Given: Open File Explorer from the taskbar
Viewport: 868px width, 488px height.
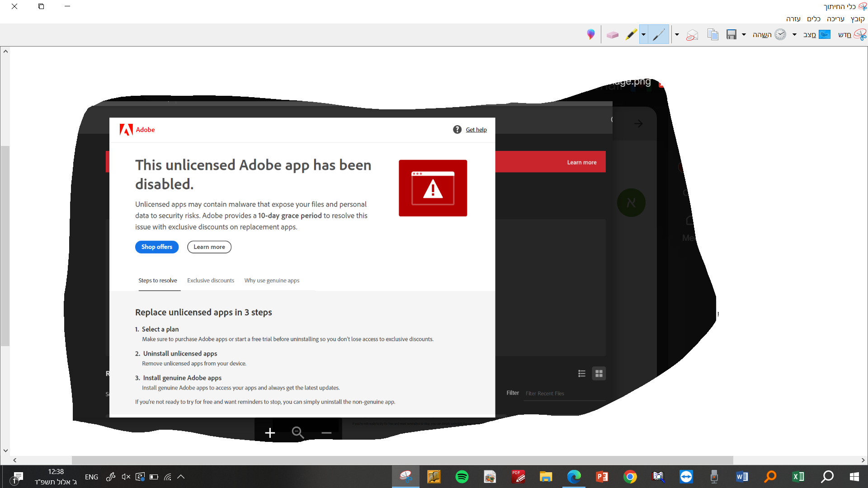Looking at the screenshot, I should [x=546, y=477].
